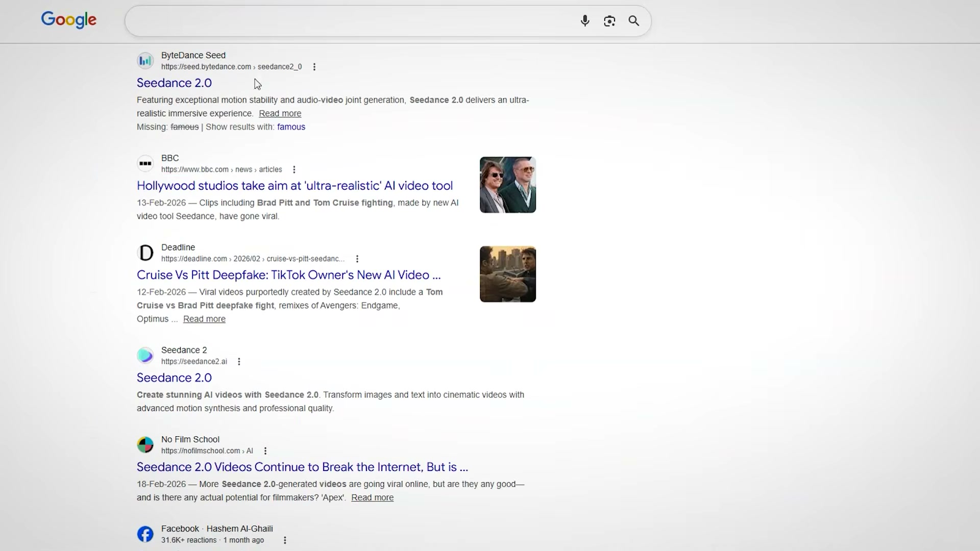This screenshot has height=551, width=980.
Task: Click the deadline.com URL breadcrumb
Action: (x=253, y=259)
